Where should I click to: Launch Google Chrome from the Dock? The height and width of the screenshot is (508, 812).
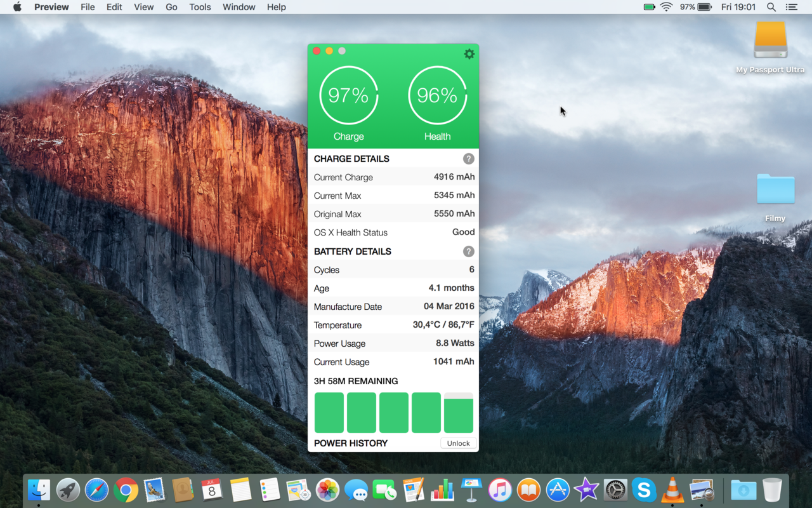tap(126, 490)
